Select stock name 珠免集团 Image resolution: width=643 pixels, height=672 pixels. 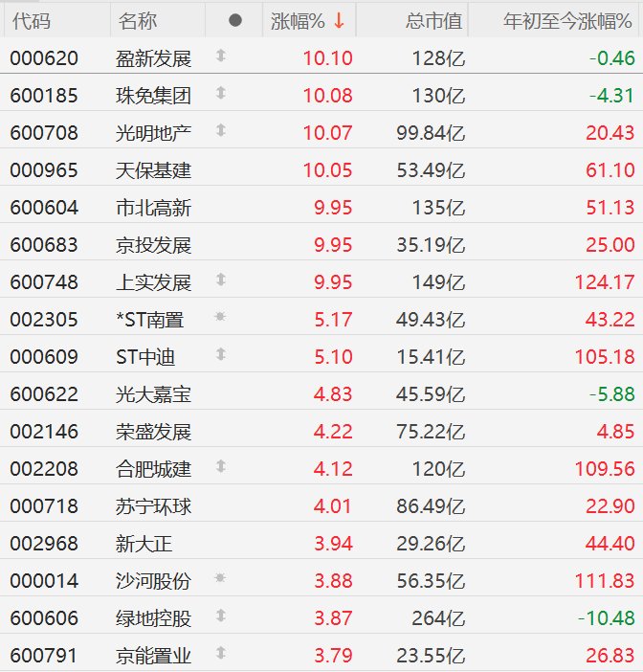click(x=153, y=96)
